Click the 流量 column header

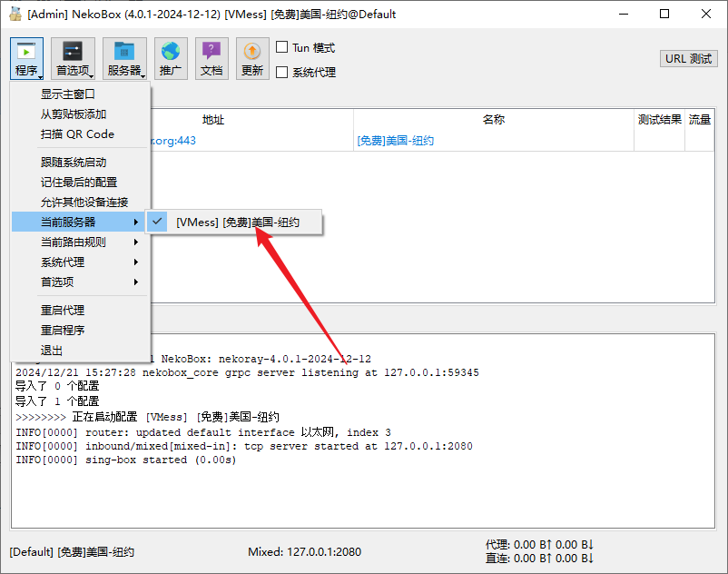tap(699, 120)
